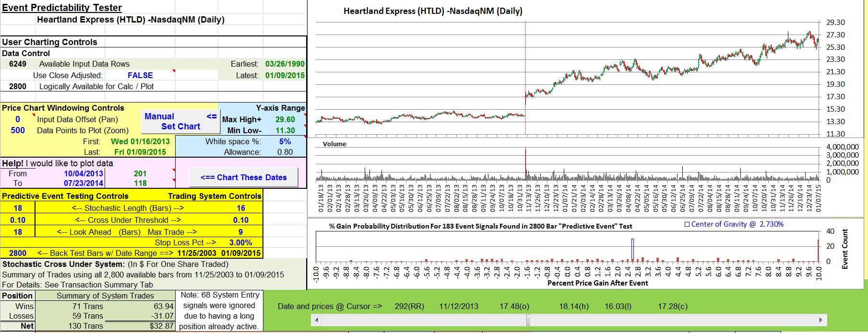The height and width of the screenshot is (333, 868).
Task: Click the Percent Price Gain After Event label
Action: [x=597, y=283]
